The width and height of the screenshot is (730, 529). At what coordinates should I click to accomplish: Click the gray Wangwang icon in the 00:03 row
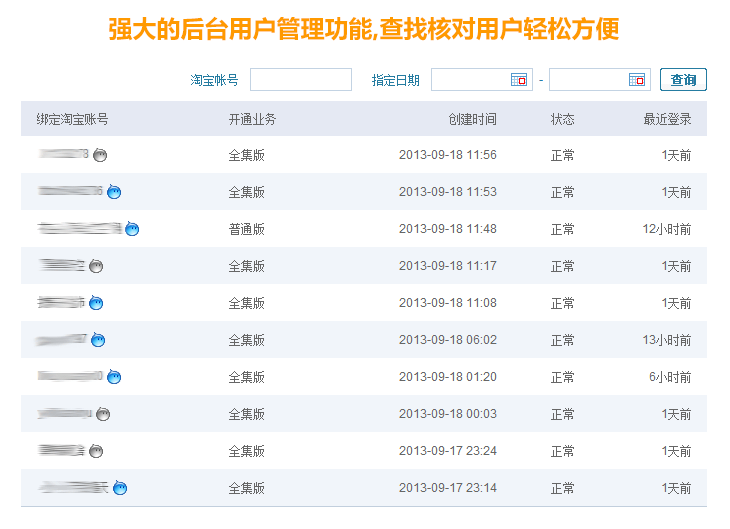pyautogui.click(x=102, y=414)
